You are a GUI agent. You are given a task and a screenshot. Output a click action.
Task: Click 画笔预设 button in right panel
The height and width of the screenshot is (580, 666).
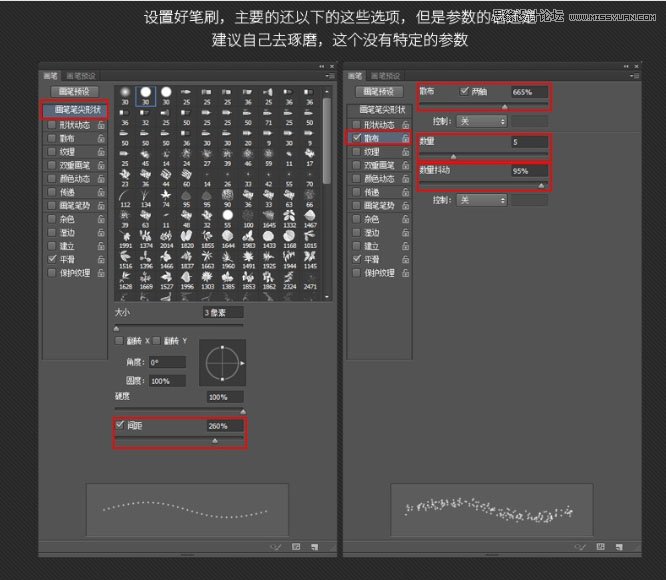point(379,92)
